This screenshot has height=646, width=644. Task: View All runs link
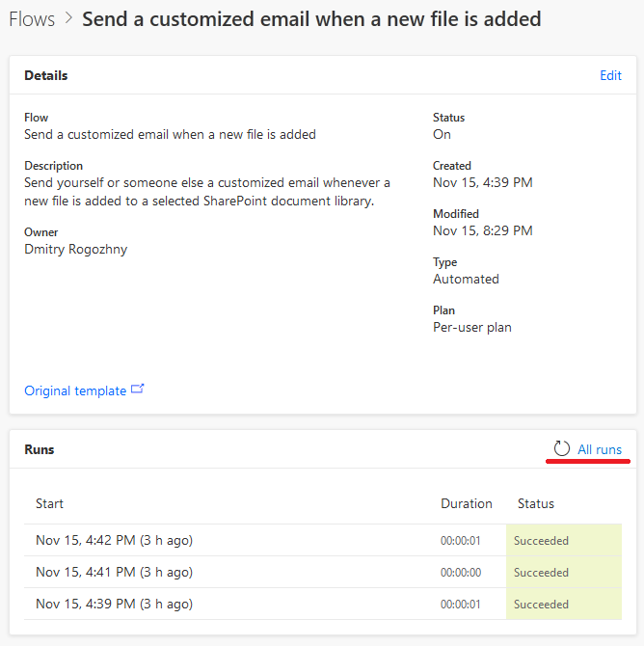tap(600, 449)
